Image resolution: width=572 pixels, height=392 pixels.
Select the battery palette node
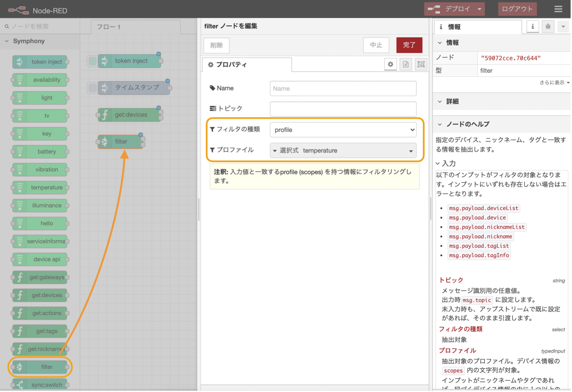coord(40,152)
